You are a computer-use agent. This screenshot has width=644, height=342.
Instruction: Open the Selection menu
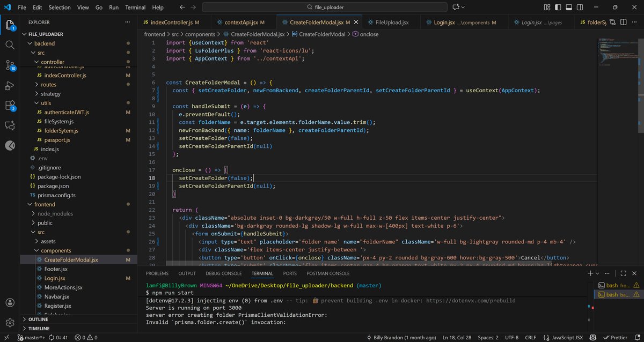coord(60,8)
